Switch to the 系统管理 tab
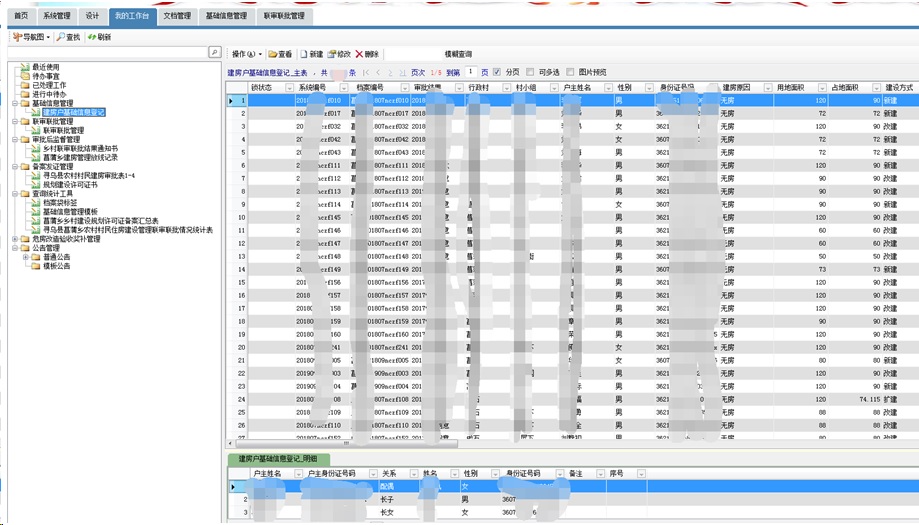Image resolution: width=919 pixels, height=525 pixels. tap(57, 16)
